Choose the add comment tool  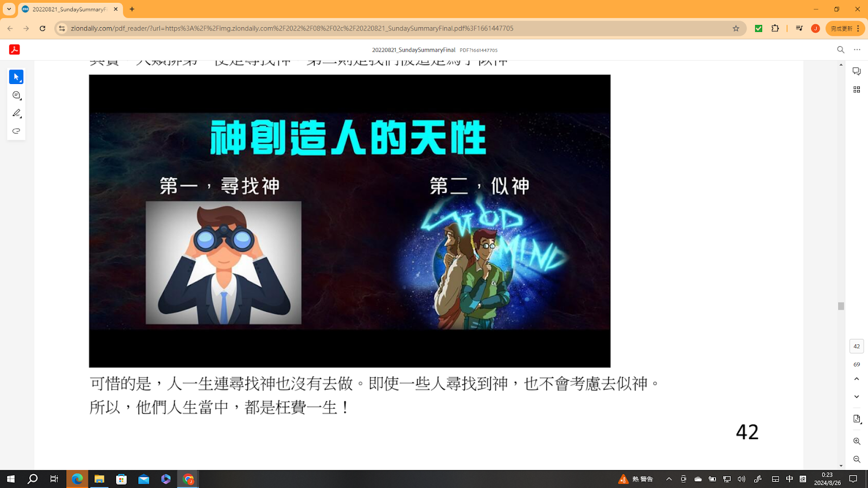pyautogui.click(x=16, y=95)
